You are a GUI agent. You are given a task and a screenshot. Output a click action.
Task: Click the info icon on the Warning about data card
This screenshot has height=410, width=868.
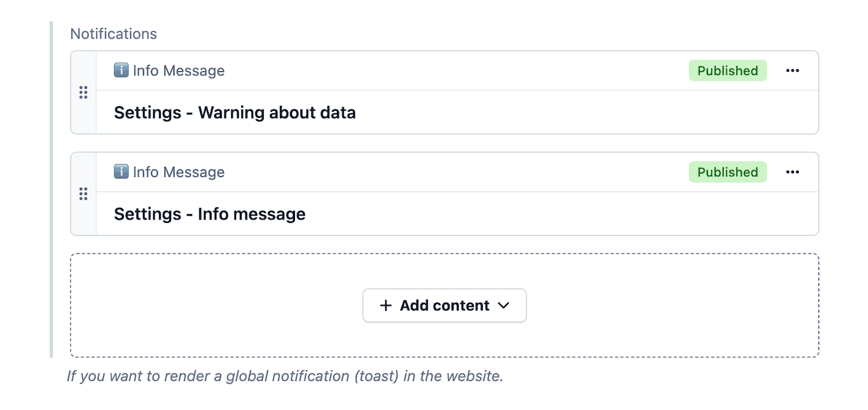point(121,70)
